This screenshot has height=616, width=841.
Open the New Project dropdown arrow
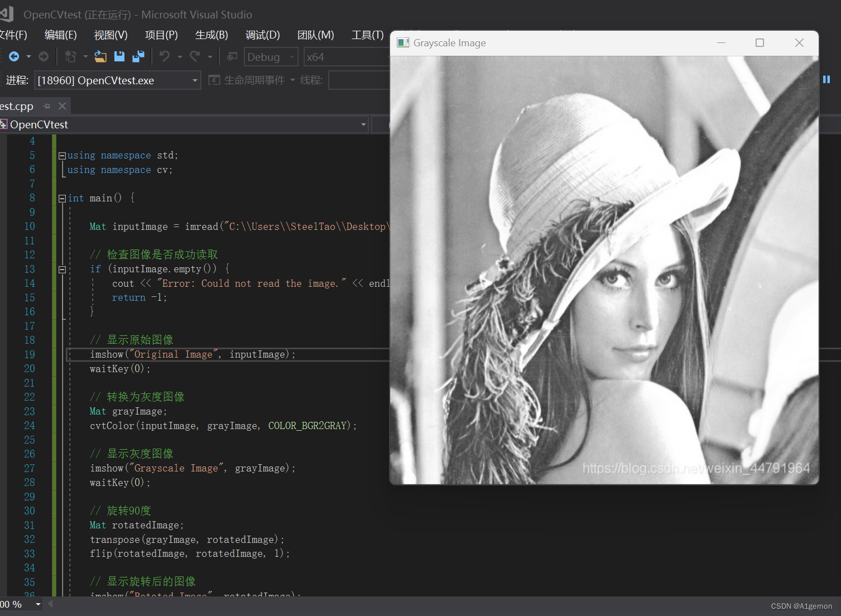pos(85,57)
